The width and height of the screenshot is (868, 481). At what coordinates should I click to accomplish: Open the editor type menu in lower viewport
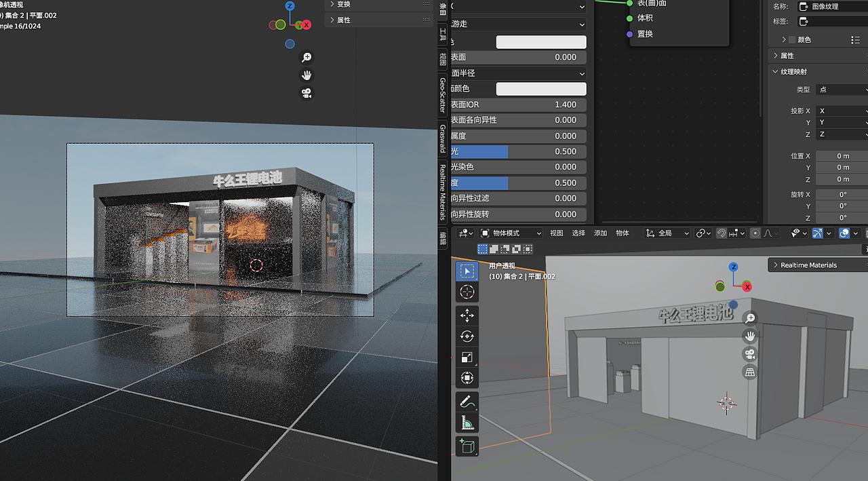[x=465, y=233]
